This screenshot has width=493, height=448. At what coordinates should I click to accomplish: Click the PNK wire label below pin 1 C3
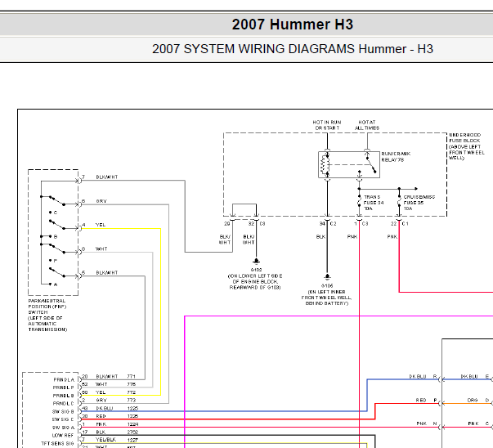click(352, 237)
